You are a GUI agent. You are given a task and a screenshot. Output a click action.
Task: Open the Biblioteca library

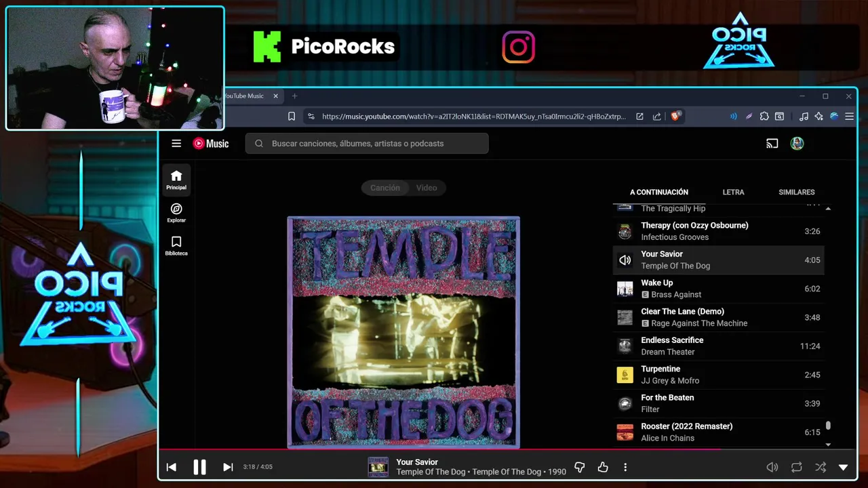point(176,246)
